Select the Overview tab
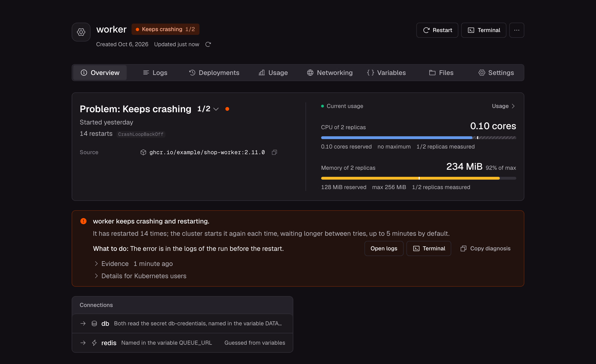This screenshot has height=364, width=596. pyautogui.click(x=100, y=73)
